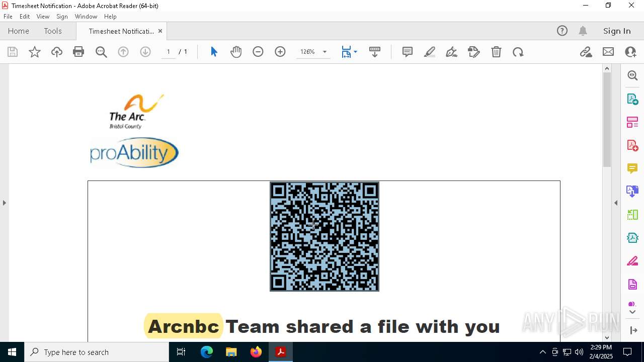
Task: Expand the left navigation pane arrow
Action: point(5,203)
